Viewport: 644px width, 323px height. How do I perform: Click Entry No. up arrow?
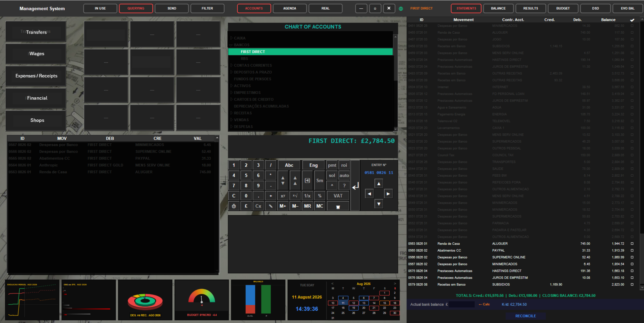pyautogui.click(x=379, y=184)
